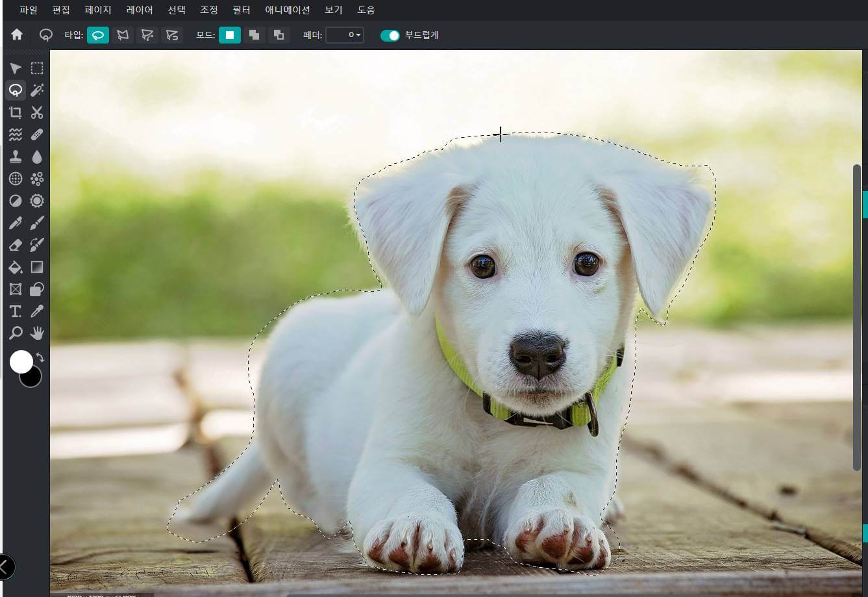Screen dimensions: 868x597
Task: Select the Color Replace brush tool
Action: click(37, 245)
